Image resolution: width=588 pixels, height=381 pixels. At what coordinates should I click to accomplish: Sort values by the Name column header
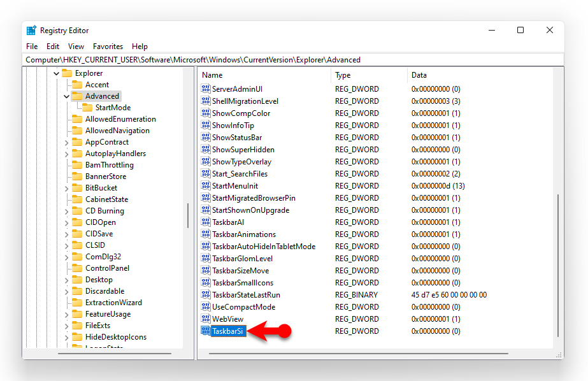pos(264,75)
